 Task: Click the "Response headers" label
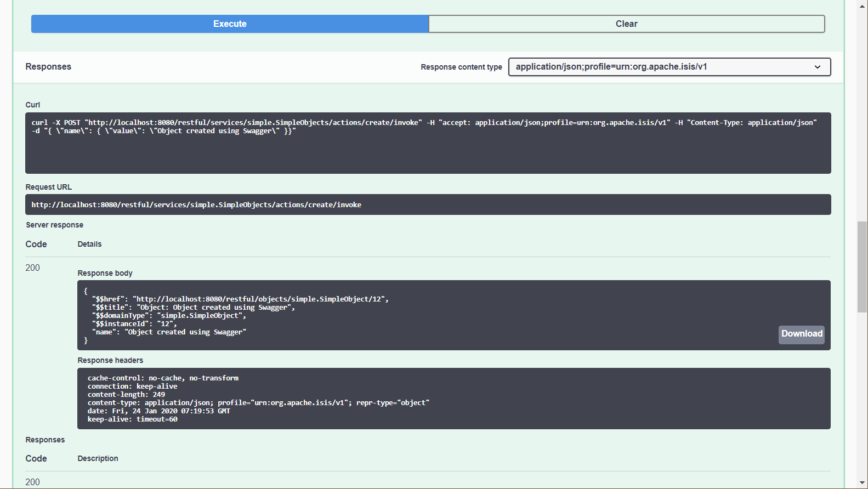(x=110, y=360)
